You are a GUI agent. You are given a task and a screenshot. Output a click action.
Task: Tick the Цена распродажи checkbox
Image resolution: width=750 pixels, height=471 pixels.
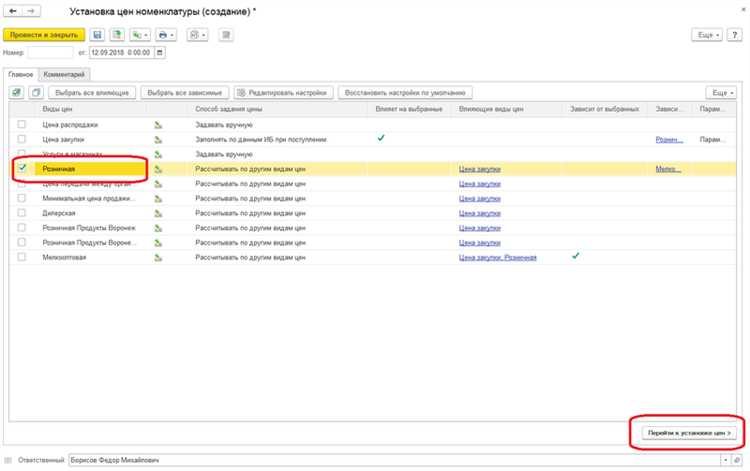tap(22, 124)
